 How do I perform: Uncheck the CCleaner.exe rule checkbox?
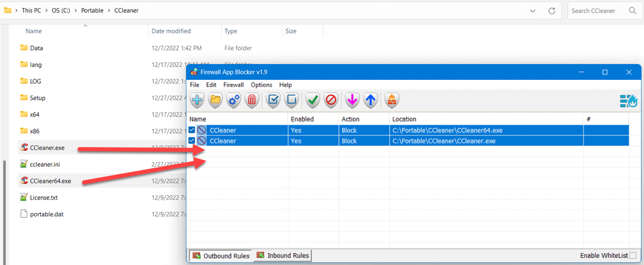tap(192, 141)
